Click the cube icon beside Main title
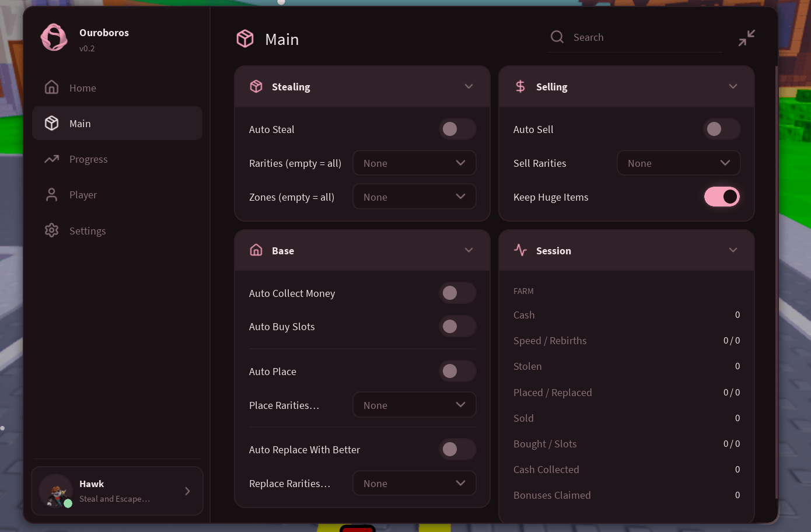Screen dimensions: 811x532 tap(245, 39)
